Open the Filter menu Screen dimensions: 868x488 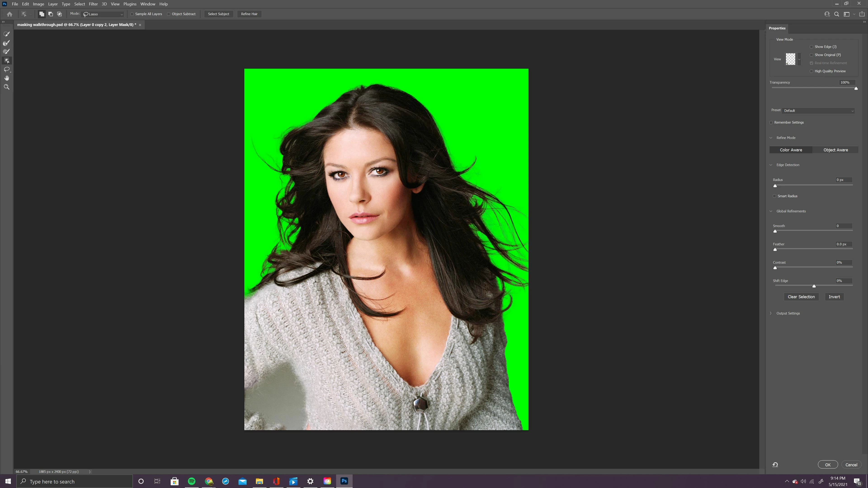pyautogui.click(x=93, y=4)
